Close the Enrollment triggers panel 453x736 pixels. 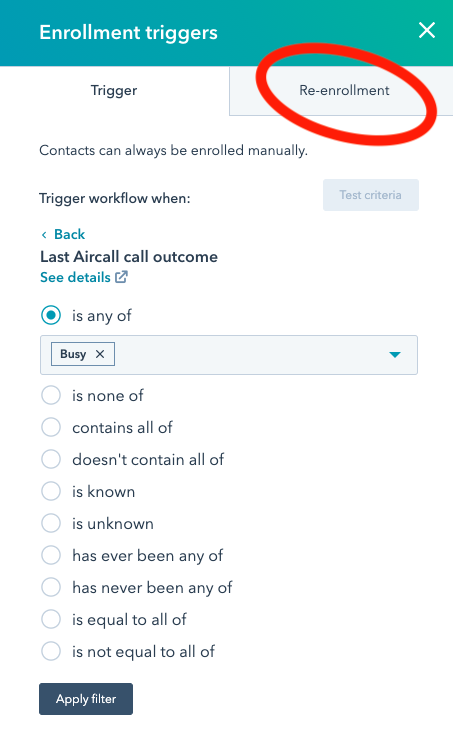[427, 31]
